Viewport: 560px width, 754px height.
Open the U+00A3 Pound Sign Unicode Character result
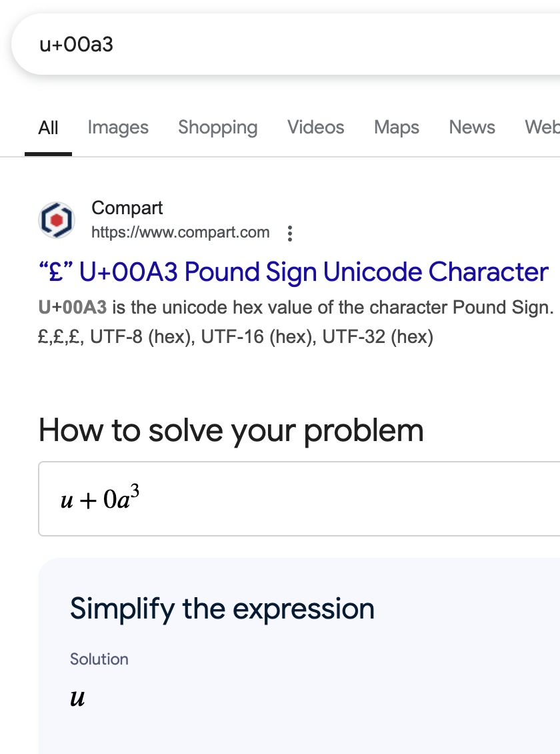[293, 272]
